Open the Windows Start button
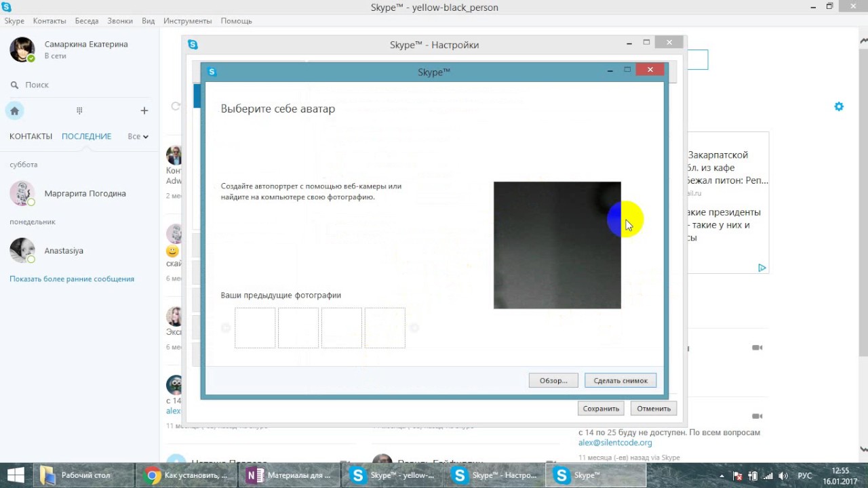Screen dimensions: 868x488 coord(15,475)
